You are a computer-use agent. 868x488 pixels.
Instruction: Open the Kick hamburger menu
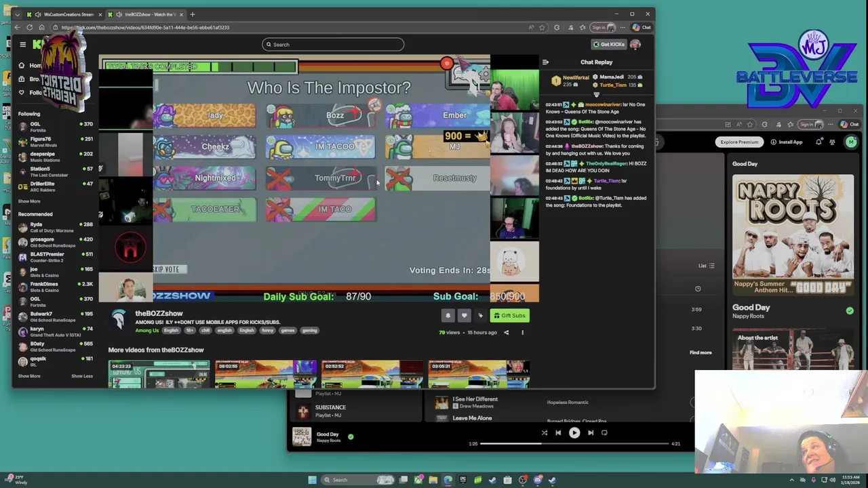click(x=22, y=45)
